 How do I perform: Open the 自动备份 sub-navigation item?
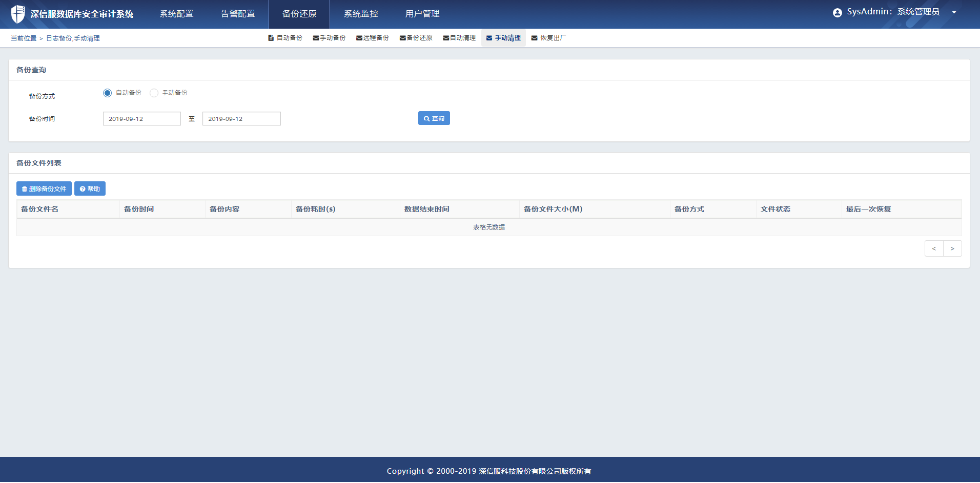coord(285,38)
